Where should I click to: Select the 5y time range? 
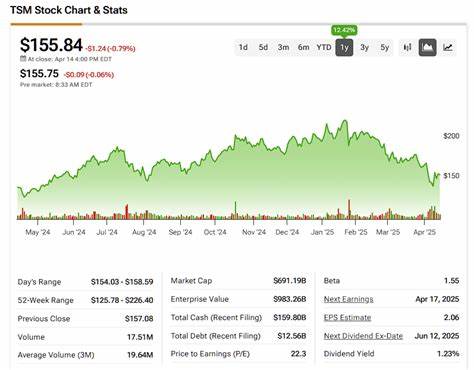coord(385,47)
